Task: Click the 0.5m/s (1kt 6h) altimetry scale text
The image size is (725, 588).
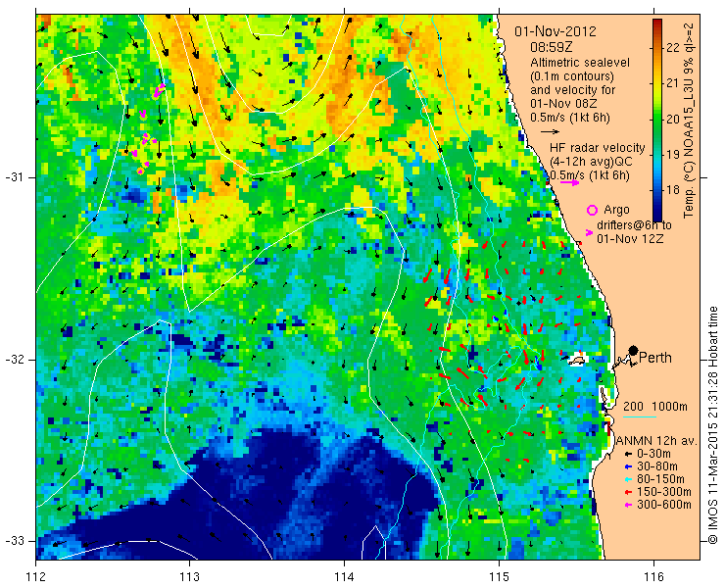Action: 569,118
